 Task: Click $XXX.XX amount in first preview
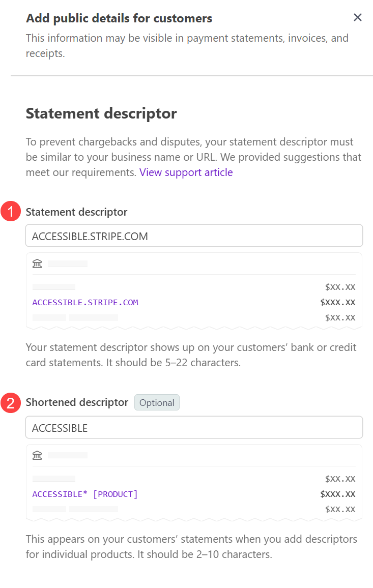click(338, 302)
